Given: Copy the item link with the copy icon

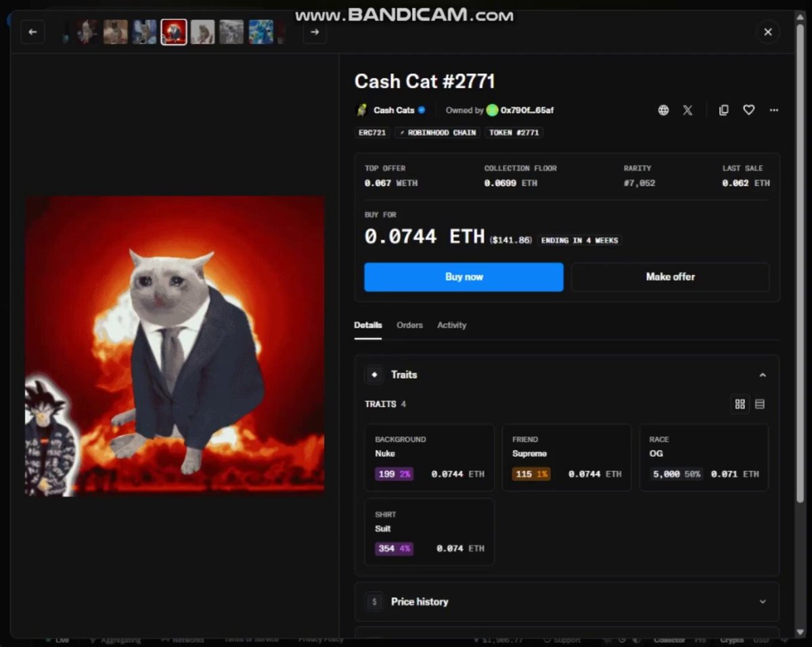Looking at the screenshot, I should click(723, 110).
